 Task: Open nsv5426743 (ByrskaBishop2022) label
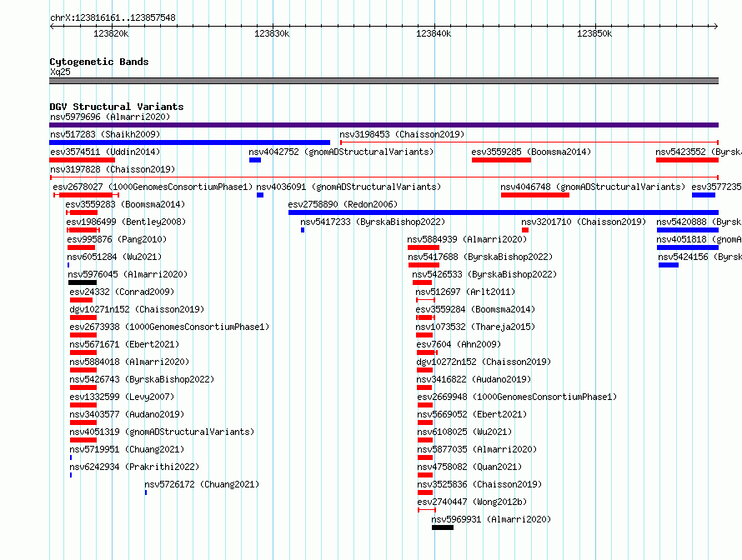pyautogui.click(x=142, y=379)
